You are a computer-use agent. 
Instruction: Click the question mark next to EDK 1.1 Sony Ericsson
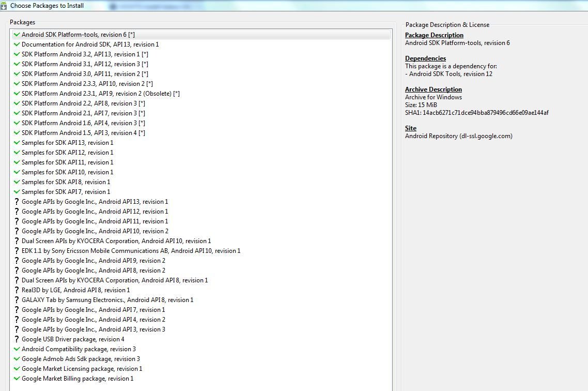pyautogui.click(x=17, y=251)
